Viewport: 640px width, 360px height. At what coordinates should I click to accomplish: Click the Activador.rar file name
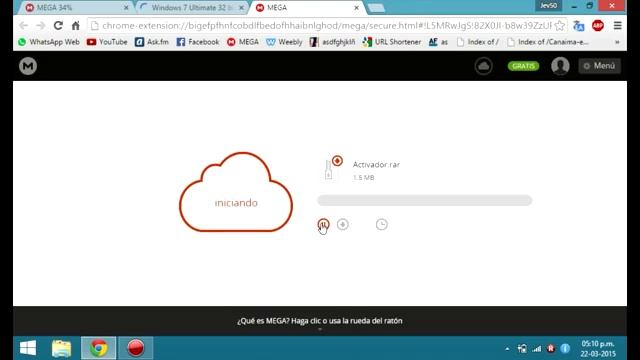coord(376,164)
